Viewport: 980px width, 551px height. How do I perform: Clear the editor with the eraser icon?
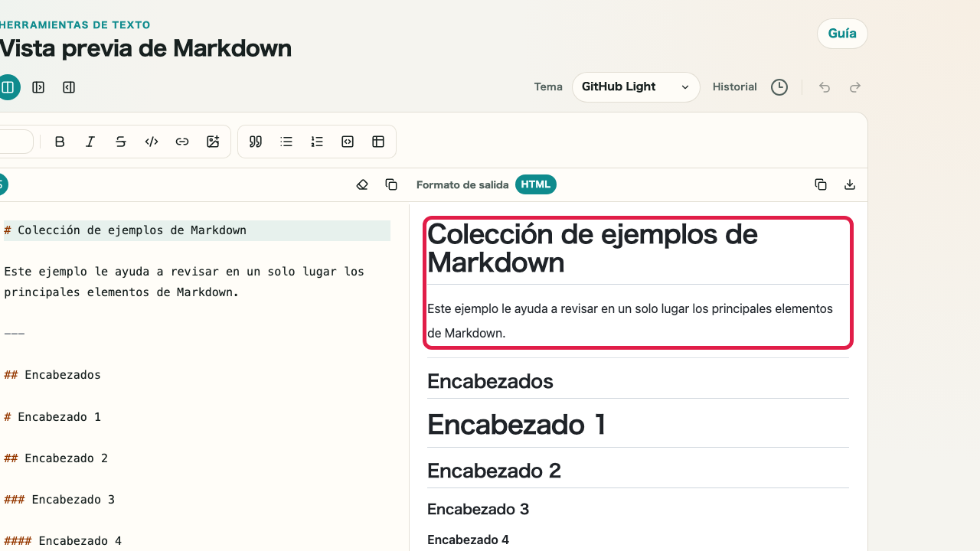(362, 184)
